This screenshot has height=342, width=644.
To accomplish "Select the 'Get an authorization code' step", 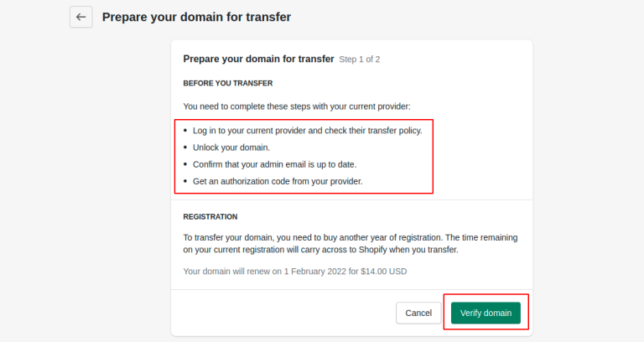I will pyautogui.click(x=278, y=181).
